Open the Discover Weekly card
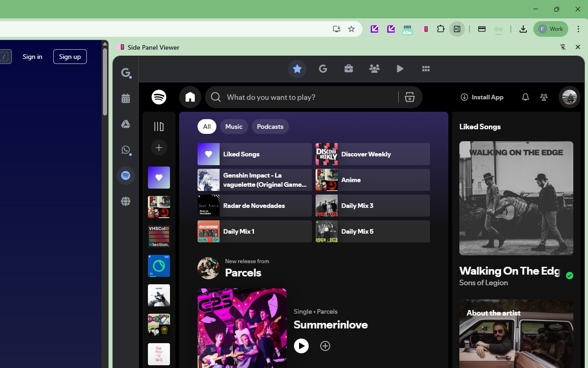 pyautogui.click(x=373, y=154)
